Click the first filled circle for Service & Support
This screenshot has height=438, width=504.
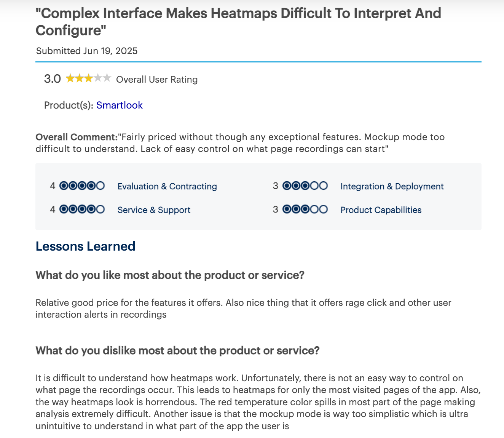pyautogui.click(x=64, y=209)
